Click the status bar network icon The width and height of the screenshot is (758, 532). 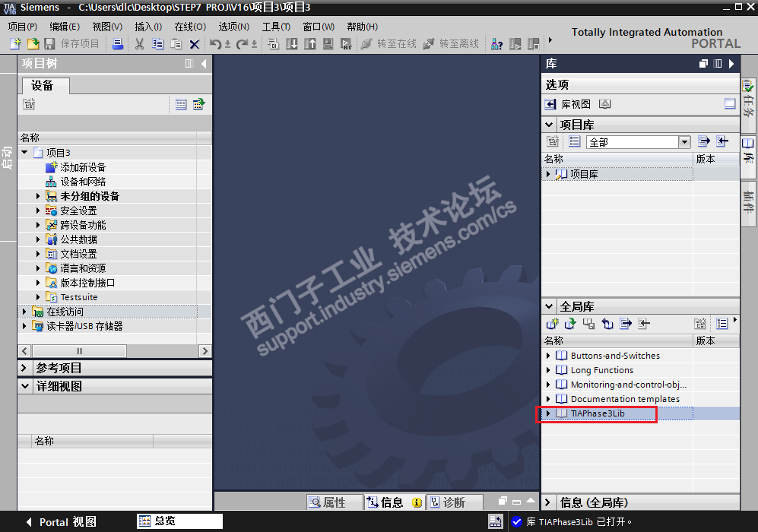[496, 521]
